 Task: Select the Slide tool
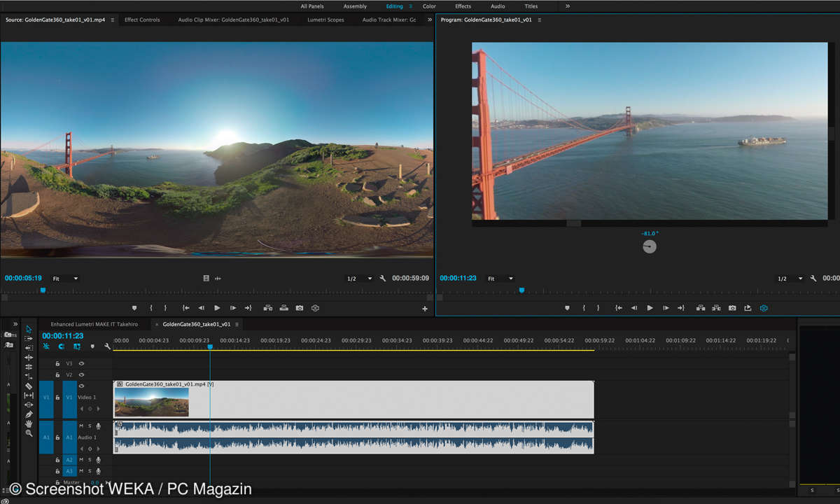[29, 405]
